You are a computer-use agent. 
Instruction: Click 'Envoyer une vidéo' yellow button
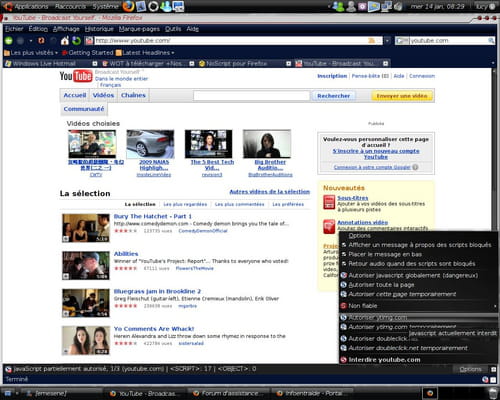[x=402, y=96]
